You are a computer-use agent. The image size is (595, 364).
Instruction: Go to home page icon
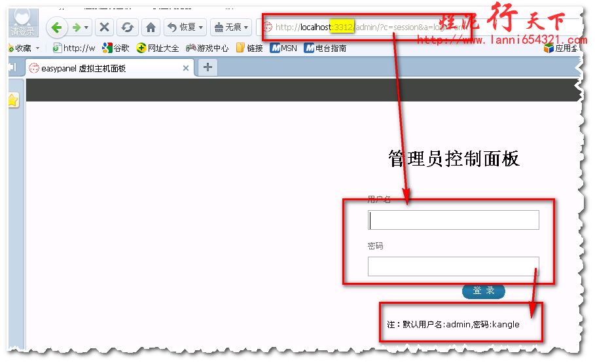[151, 27]
